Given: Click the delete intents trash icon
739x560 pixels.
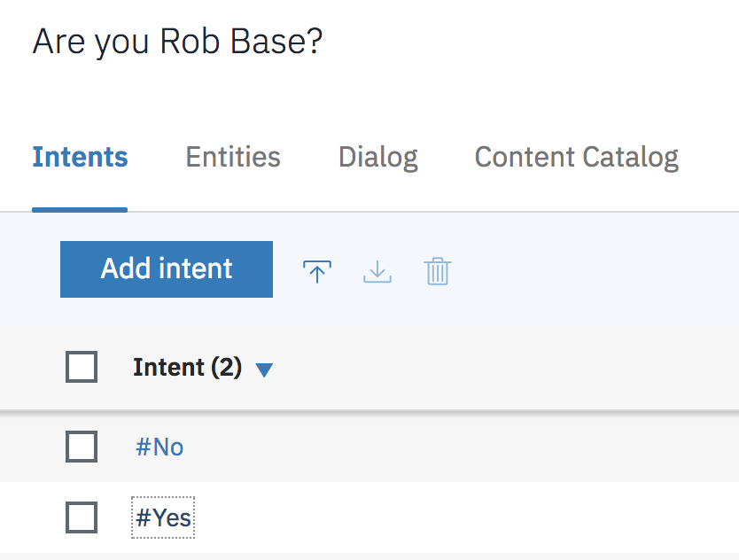Looking at the screenshot, I should (438, 271).
